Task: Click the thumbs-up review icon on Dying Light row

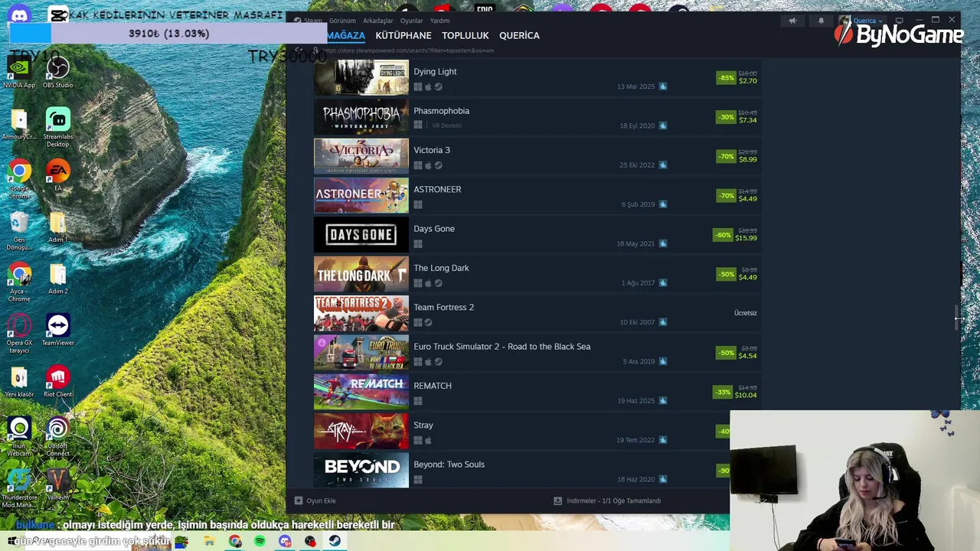Action: pos(663,86)
